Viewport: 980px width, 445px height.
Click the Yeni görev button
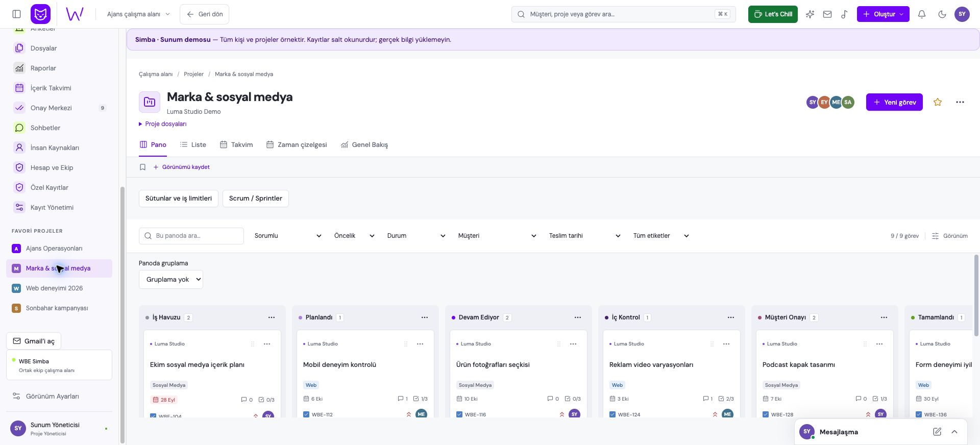coord(894,102)
